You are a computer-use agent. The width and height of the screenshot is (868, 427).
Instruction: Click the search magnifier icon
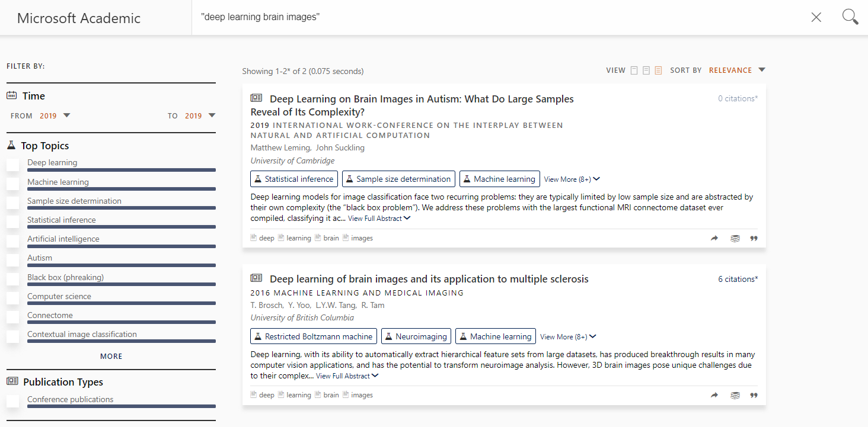pyautogui.click(x=850, y=17)
